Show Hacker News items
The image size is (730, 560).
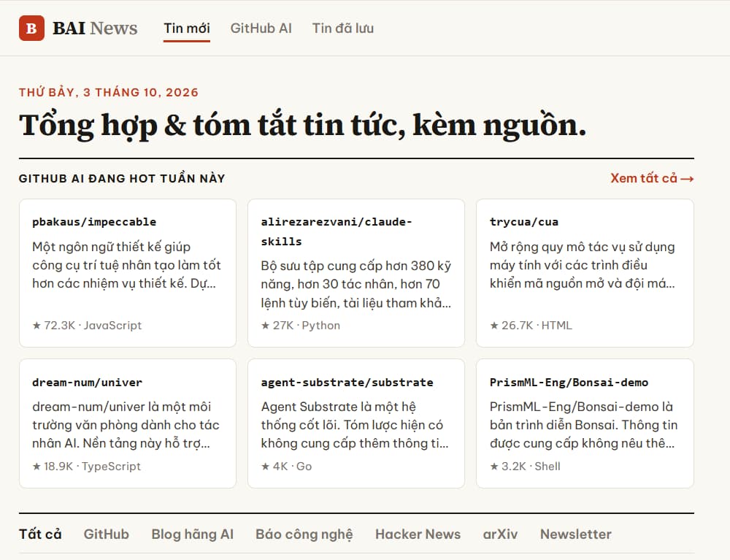pyautogui.click(x=418, y=534)
